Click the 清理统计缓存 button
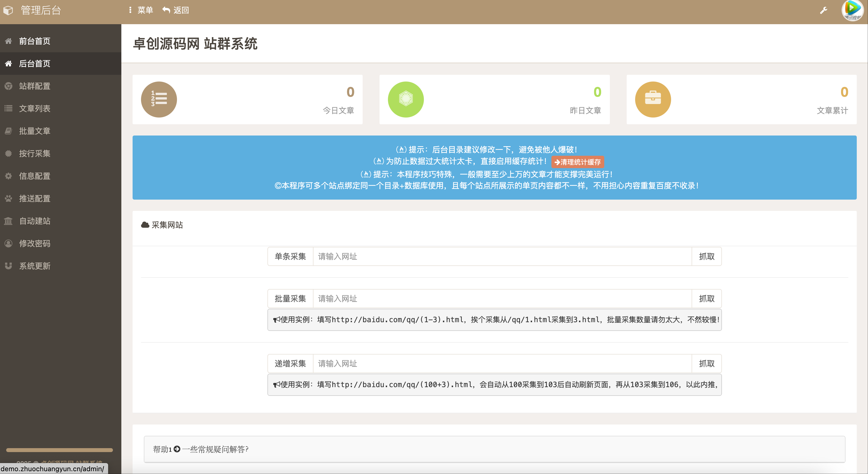 578,162
